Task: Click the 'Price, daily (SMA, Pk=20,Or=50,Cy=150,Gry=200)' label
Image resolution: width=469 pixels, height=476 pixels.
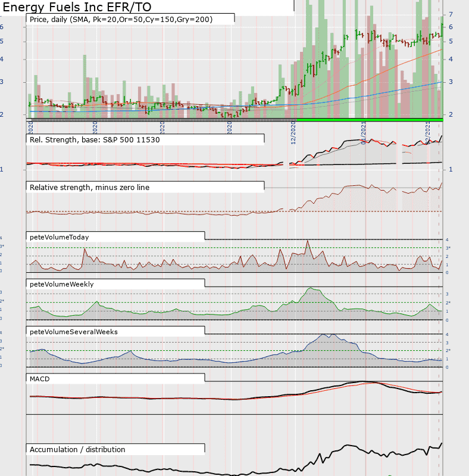Action: (121, 20)
